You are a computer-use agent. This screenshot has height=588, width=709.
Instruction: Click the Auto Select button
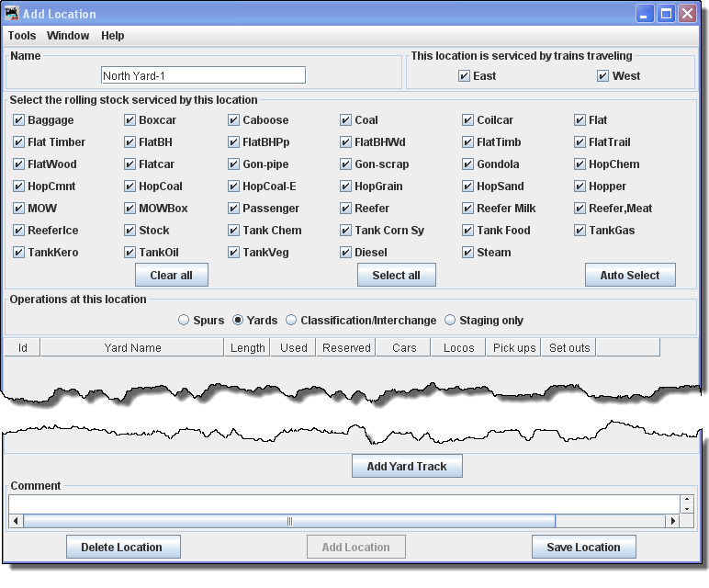pos(629,276)
